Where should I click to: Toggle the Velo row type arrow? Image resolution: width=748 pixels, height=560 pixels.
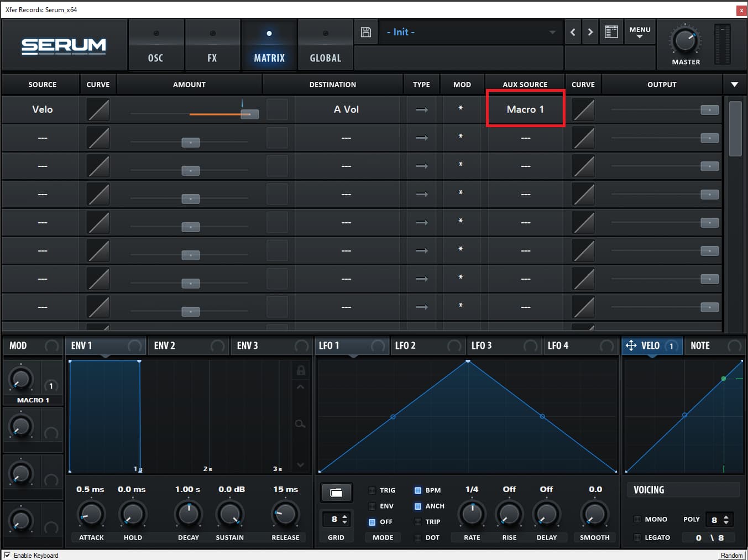click(x=422, y=109)
